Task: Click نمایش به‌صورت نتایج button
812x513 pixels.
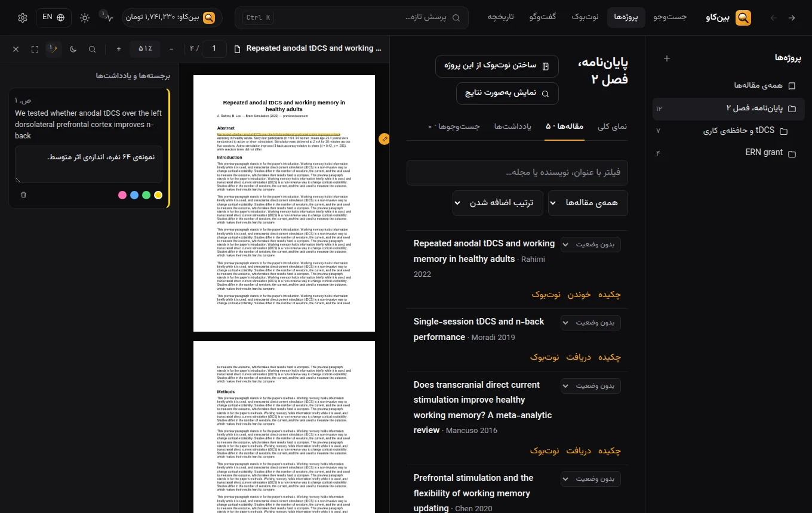Action: (x=507, y=94)
